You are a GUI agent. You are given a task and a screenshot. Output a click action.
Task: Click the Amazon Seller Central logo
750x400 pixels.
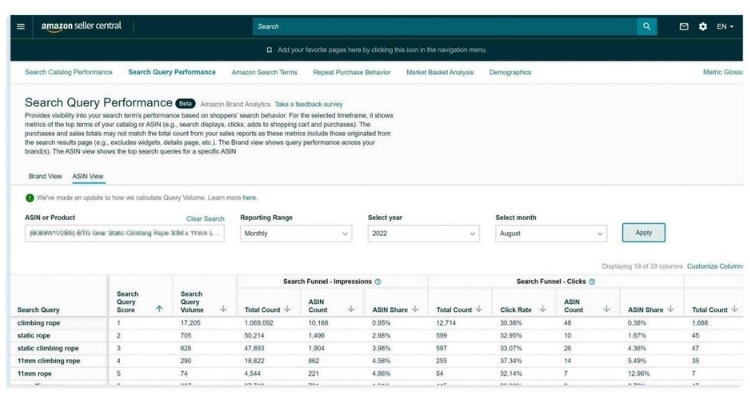pyautogui.click(x=80, y=25)
